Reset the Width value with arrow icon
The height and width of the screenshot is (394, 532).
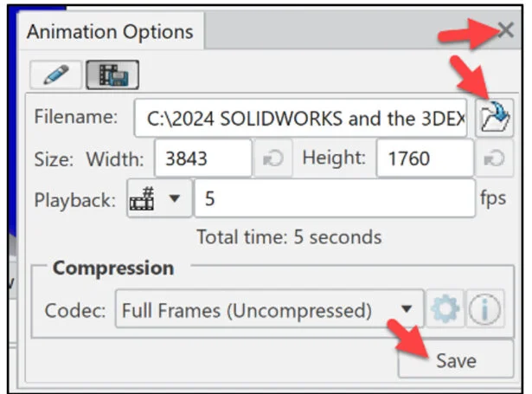tap(273, 159)
